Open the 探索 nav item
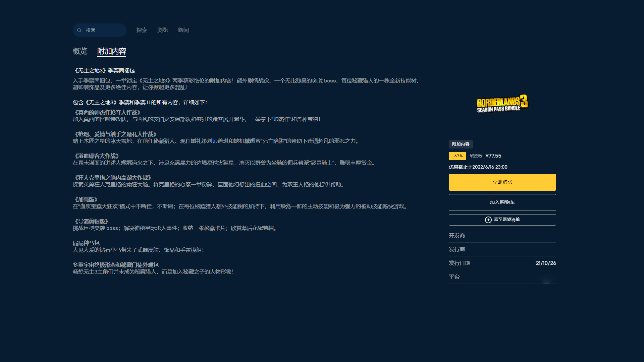Viewport: 644px width, 362px height. [x=142, y=30]
